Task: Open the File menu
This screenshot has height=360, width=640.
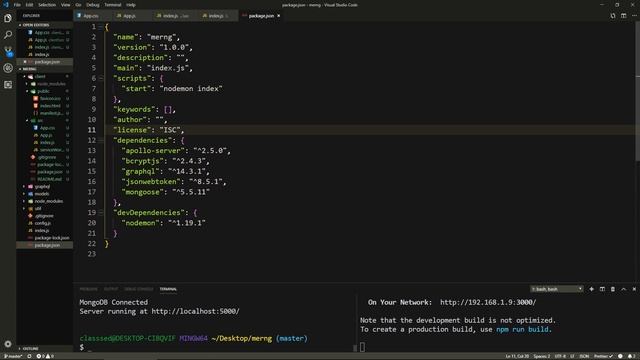Action: pos(17,5)
